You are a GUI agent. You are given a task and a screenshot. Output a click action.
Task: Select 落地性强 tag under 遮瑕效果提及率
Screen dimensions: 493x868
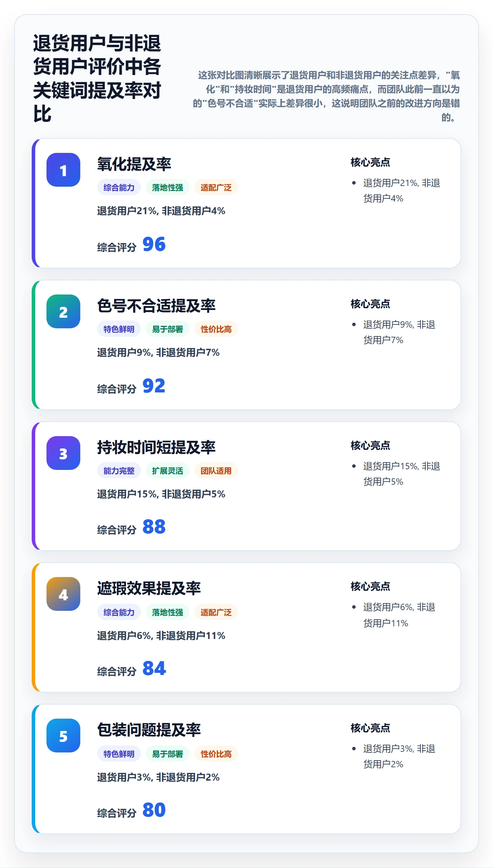tap(168, 612)
